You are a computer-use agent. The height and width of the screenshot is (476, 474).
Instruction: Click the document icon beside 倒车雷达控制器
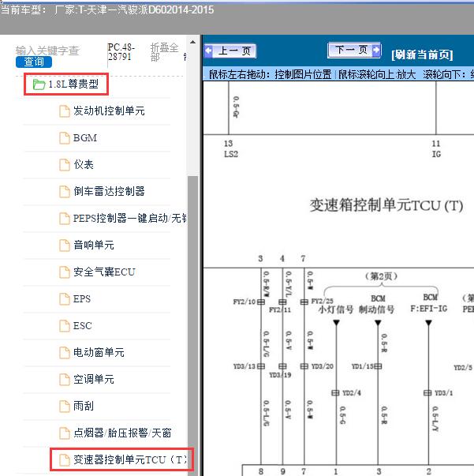[x=65, y=192]
